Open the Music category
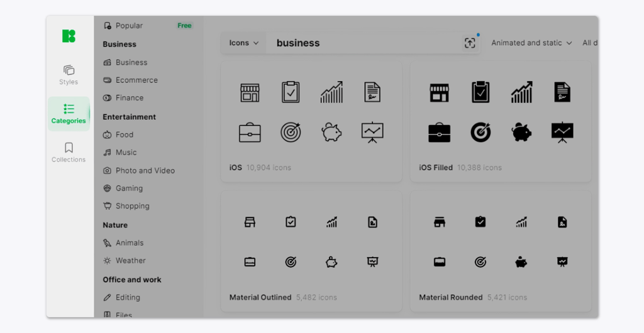The height and width of the screenshot is (333, 644). pos(119,152)
